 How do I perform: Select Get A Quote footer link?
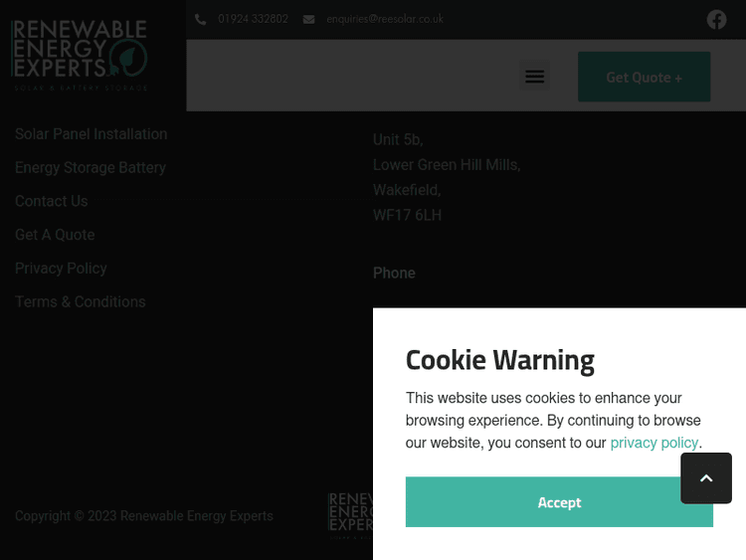tap(55, 235)
